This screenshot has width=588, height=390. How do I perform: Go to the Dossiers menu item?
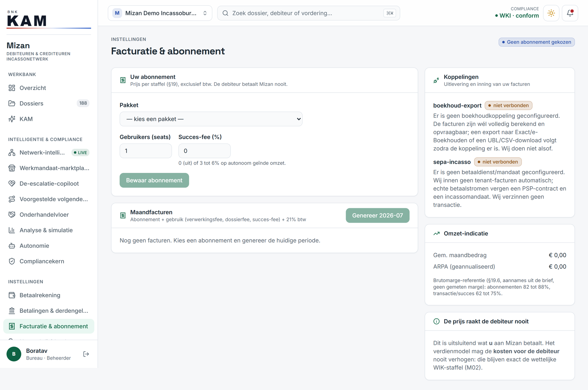49,103
